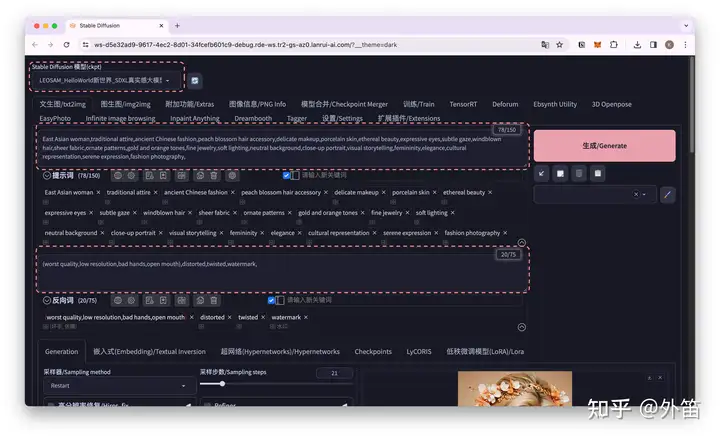
Task: Open the Tagger tab
Action: point(297,118)
